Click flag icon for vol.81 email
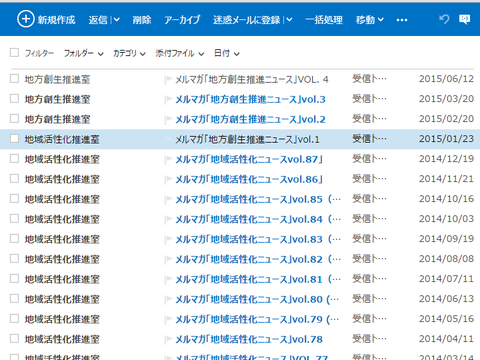Image resolution: width=480 pixels, height=360 pixels. click(169, 279)
